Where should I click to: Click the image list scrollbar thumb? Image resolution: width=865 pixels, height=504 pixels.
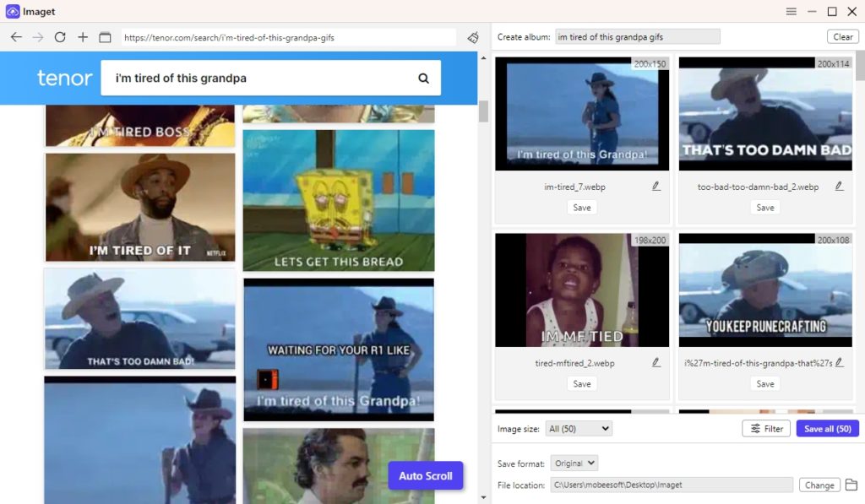click(x=860, y=66)
